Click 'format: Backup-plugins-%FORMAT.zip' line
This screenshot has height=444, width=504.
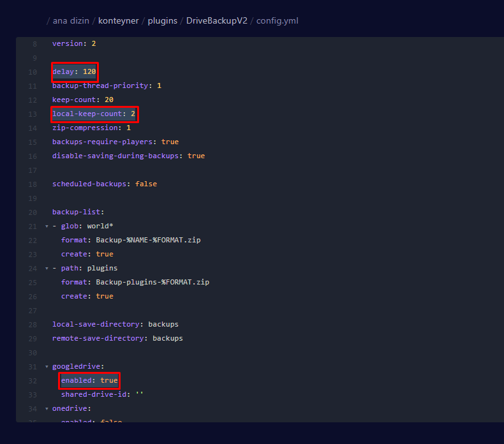tap(135, 282)
